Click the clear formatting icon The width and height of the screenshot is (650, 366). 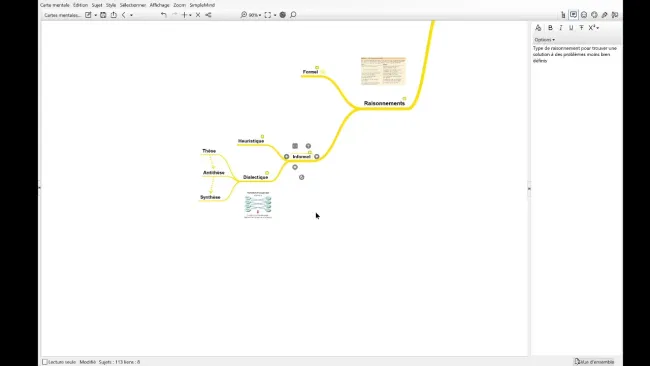coord(538,28)
